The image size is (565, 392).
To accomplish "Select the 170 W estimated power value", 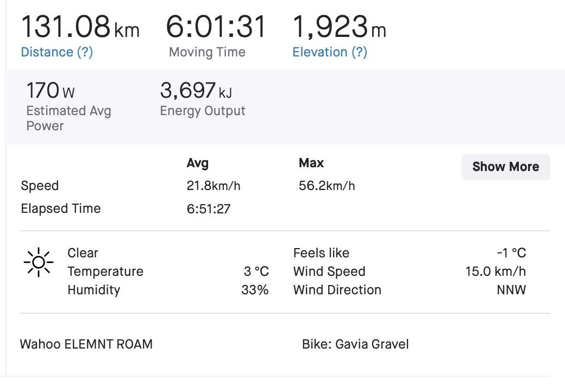I will [51, 90].
